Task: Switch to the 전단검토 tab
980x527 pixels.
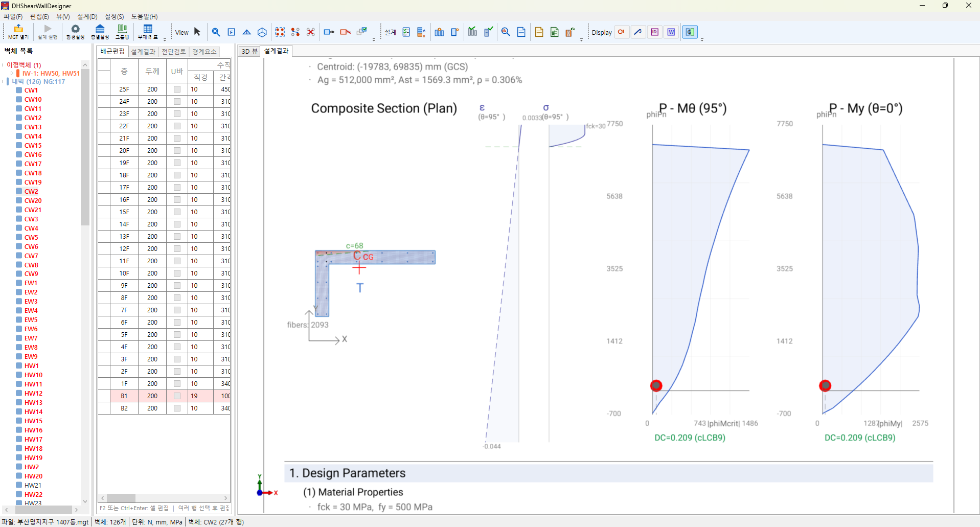Action: coord(173,52)
